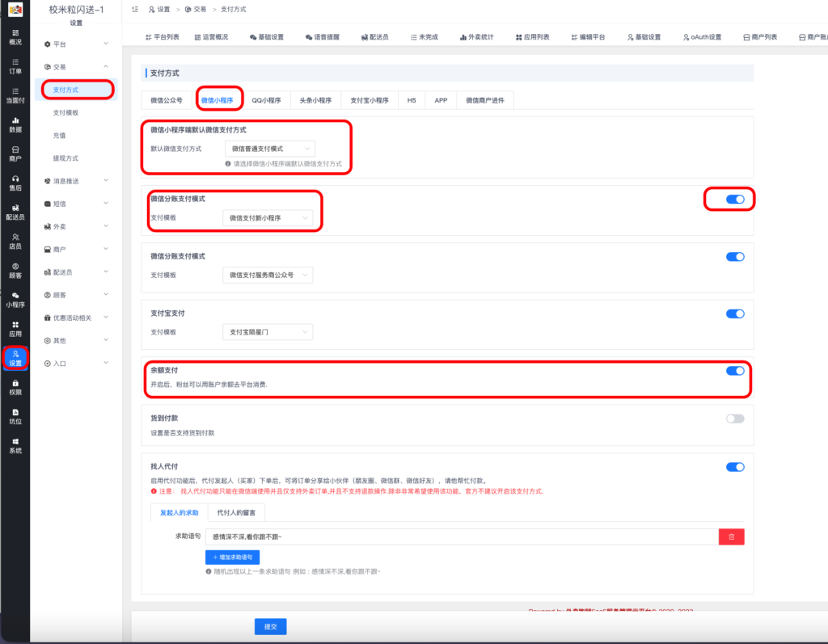Expand the 消息推送 menu group
Screen dimensions: 828x644
[x=77, y=181]
